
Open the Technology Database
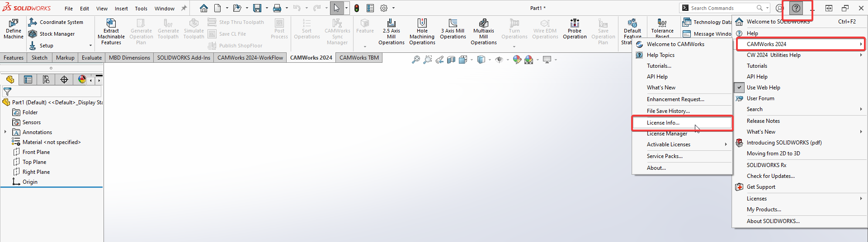[708, 22]
